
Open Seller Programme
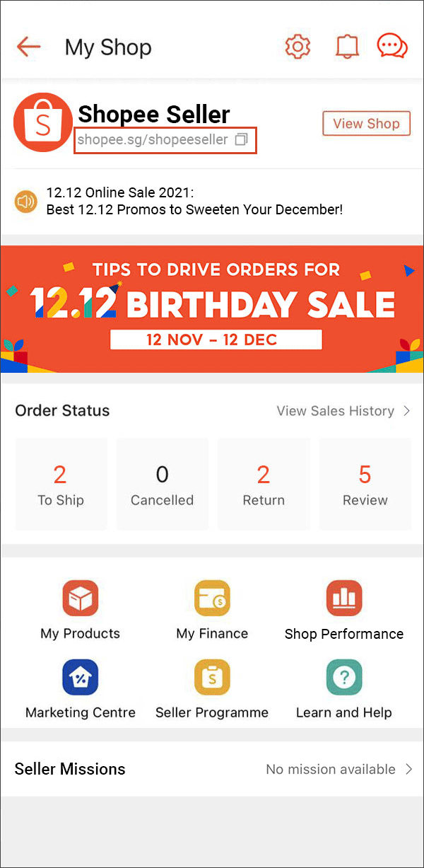(212, 688)
